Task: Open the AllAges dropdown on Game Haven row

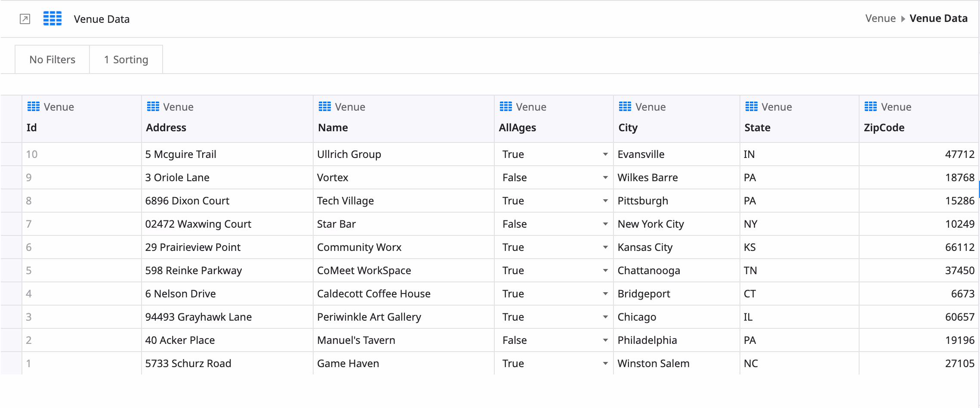Action: 604,363
